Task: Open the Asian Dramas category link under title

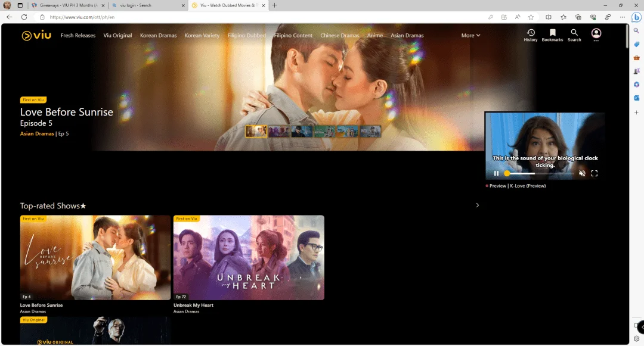Action: point(37,133)
